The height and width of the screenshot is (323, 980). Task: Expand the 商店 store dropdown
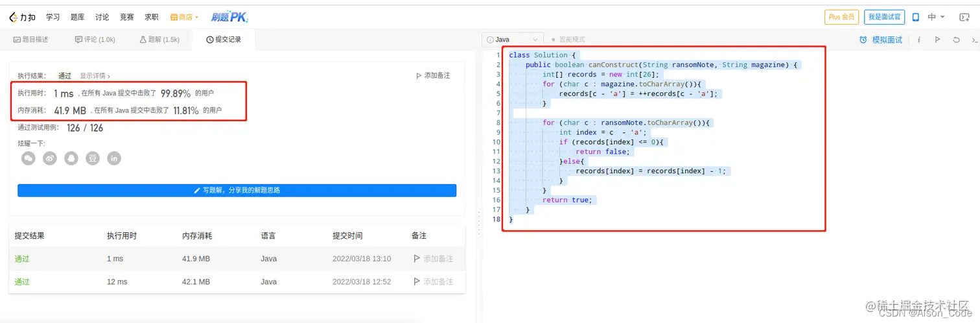184,17
